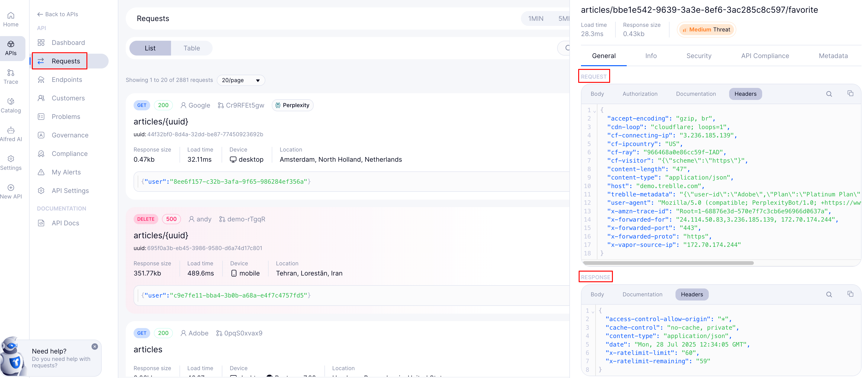Show the response Documentation tab
The image size is (868, 378).
coord(642,294)
